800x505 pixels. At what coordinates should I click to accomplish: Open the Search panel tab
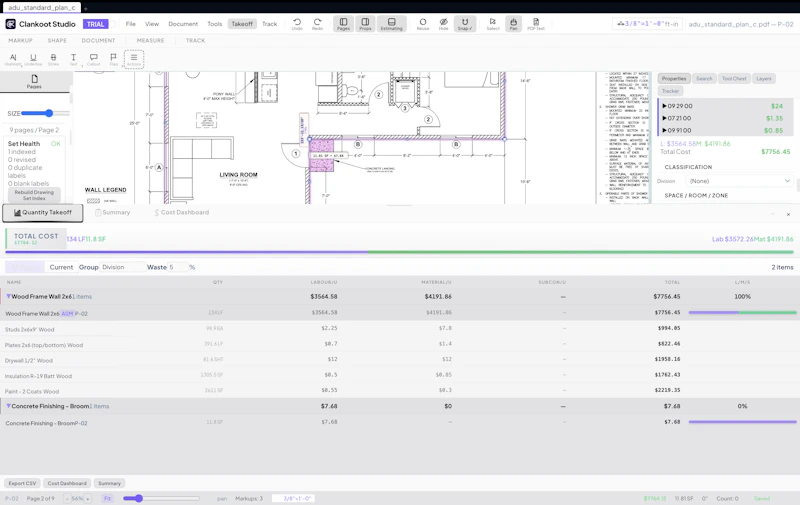coord(704,79)
